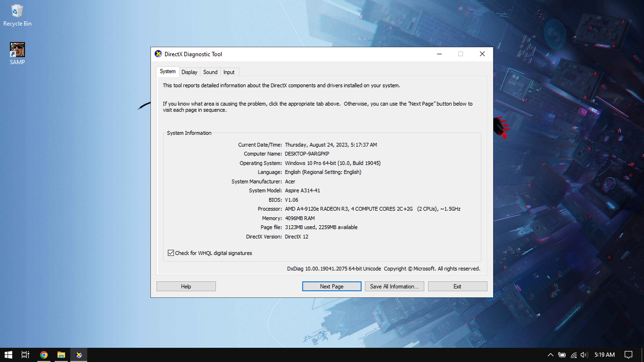644x362 pixels.
Task: Click the DirectX 12 version value
Action: pyautogui.click(x=296, y=236)
